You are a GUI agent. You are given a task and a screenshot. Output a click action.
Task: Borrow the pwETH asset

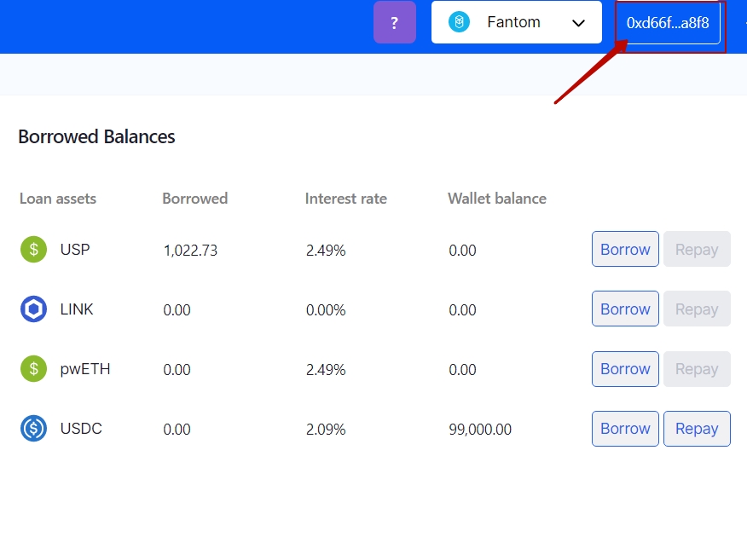(625, 369)
